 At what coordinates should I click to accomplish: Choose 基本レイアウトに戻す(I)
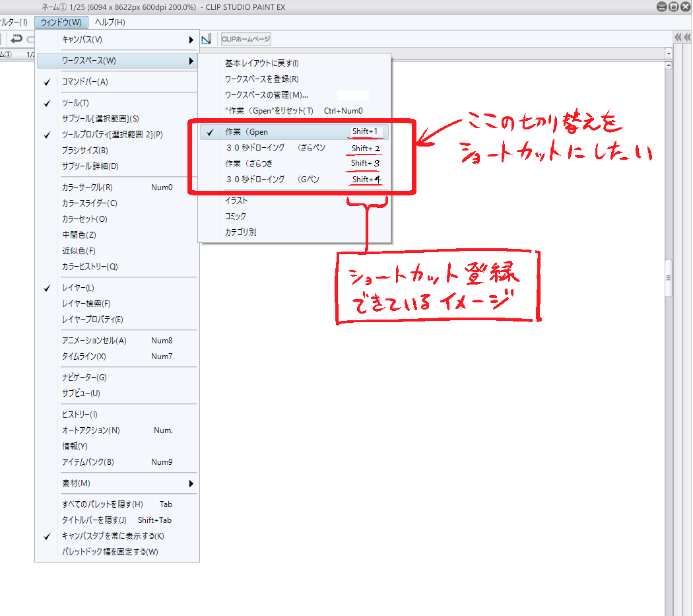(x=294, y=63)
